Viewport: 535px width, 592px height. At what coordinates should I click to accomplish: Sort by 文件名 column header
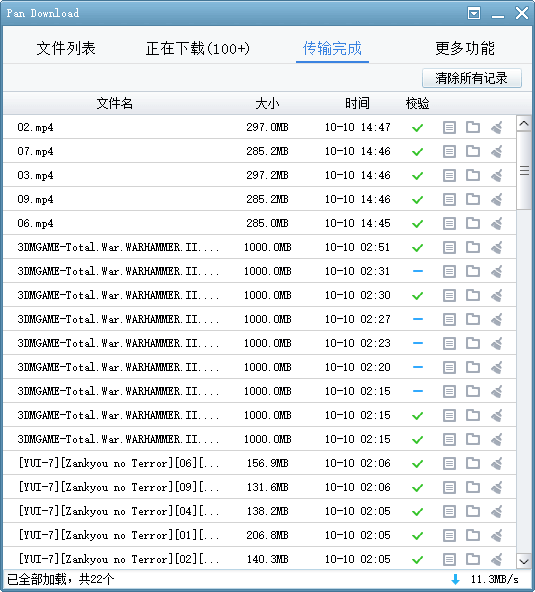pyautogui.click(x=115, y=103)
